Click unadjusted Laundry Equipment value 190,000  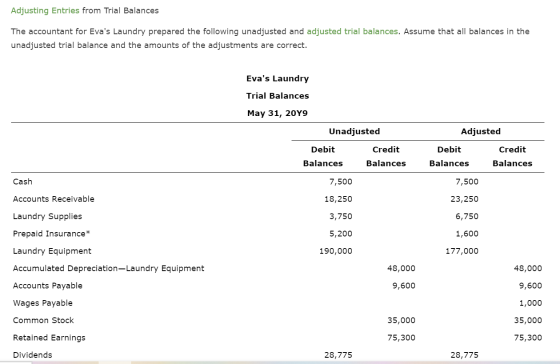point(336,251)
